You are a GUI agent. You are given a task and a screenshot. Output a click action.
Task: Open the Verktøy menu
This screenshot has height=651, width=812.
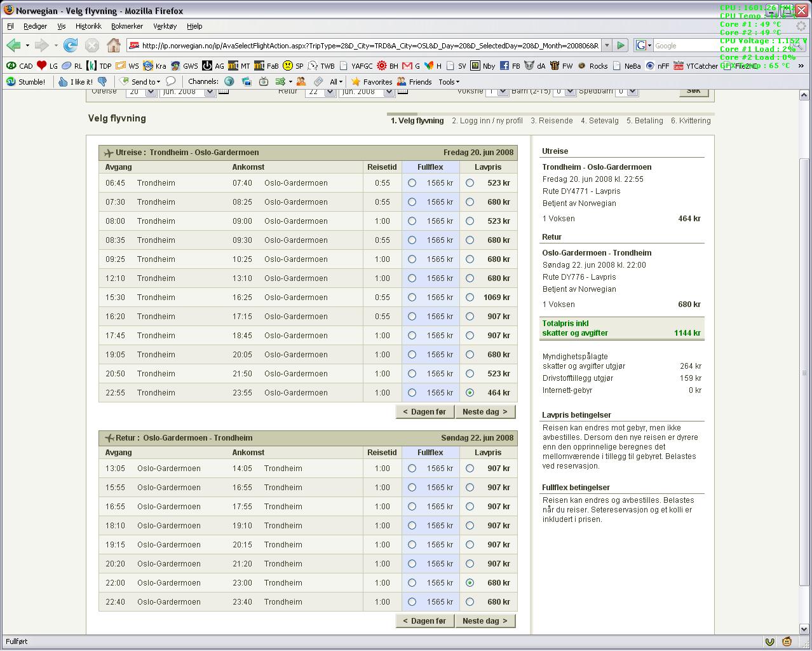(165, 26)
